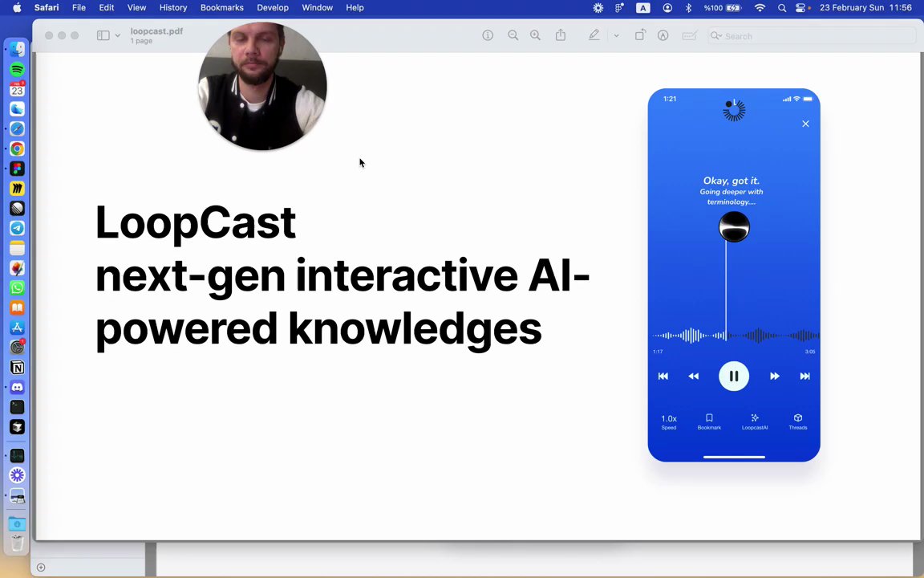Open Finder from the Dock
This screenshot has height=578, width=924.
17,50
